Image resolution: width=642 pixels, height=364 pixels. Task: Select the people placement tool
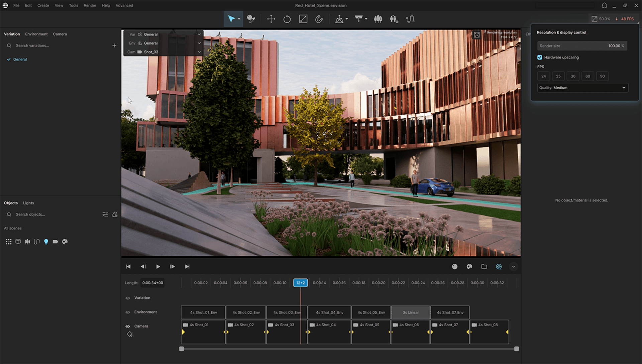click(394, 19)
